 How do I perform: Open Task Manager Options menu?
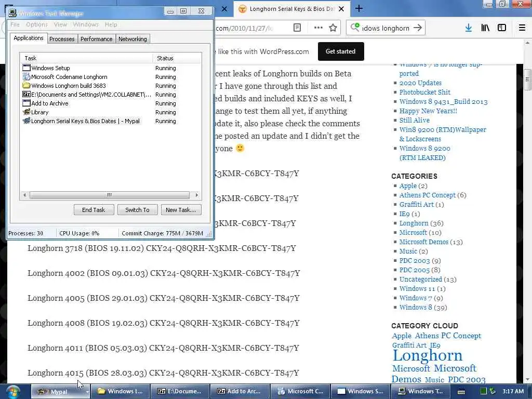[x=37, y=24]
